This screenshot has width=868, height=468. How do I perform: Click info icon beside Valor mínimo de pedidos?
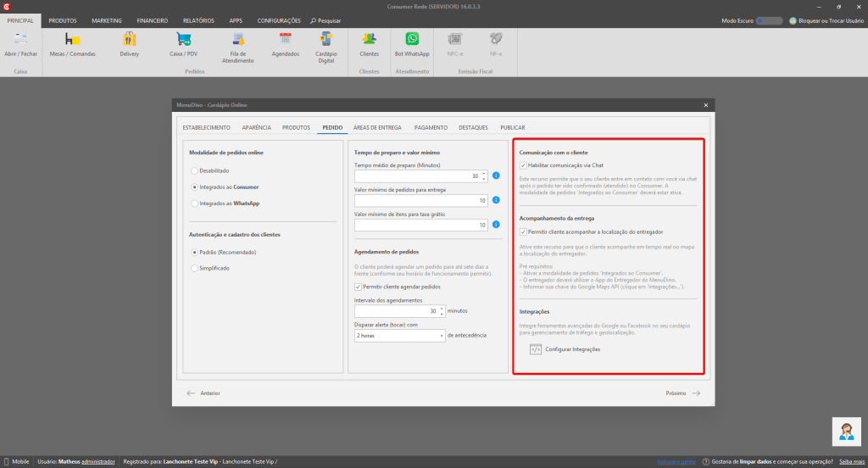(x=496, y=200)
